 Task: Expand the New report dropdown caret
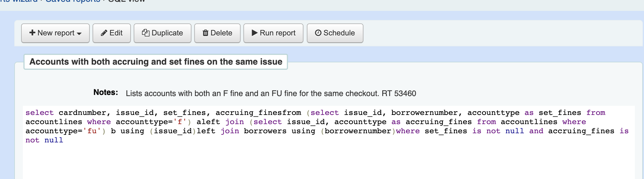(79, 34)
